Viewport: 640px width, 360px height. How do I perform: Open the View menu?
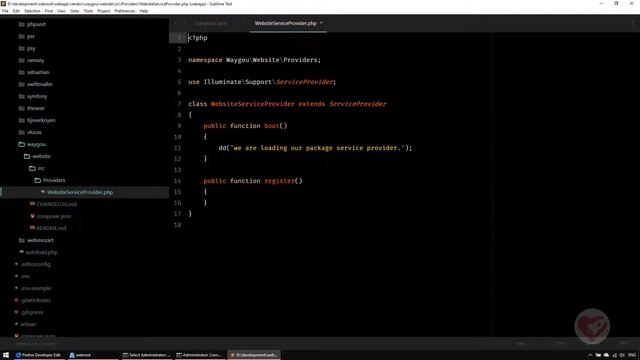tap(61, 11)
